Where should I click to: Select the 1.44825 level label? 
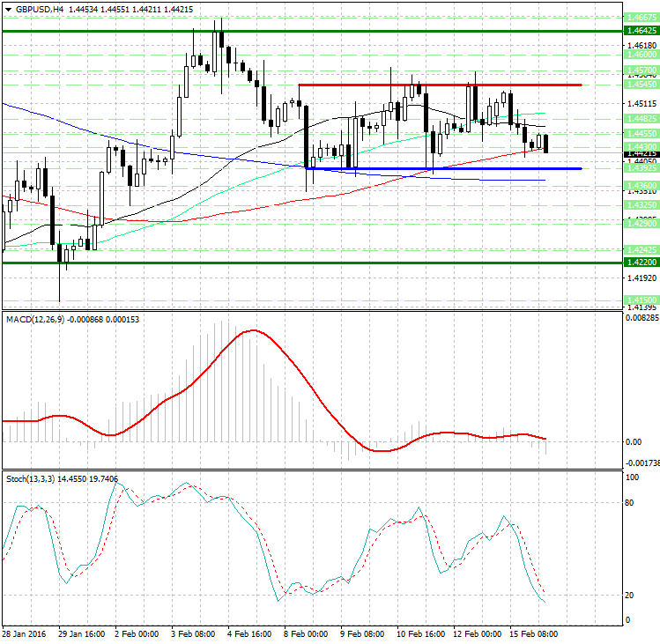641,119
